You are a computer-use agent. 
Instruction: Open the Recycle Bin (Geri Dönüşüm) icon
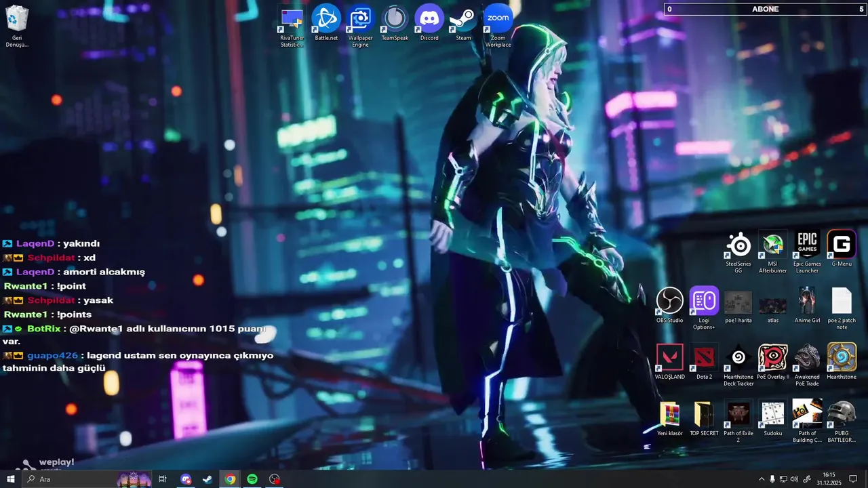(x=17, y=26)
